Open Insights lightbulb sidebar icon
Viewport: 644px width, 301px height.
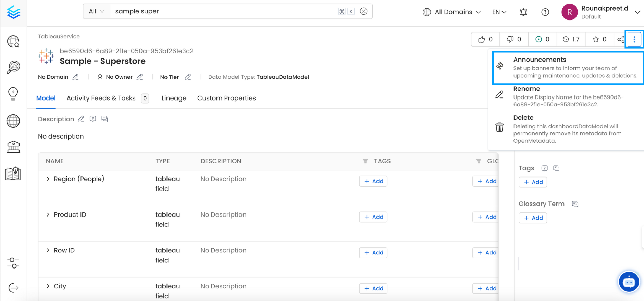(x=13, y=93)
